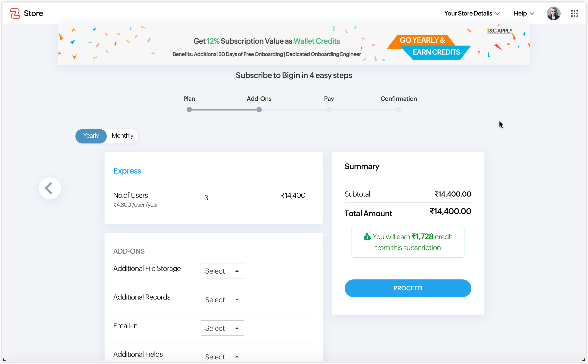Viewport: 588px width, 364px height.
Task: Open the Help menu
Action: tap(524, 13)
